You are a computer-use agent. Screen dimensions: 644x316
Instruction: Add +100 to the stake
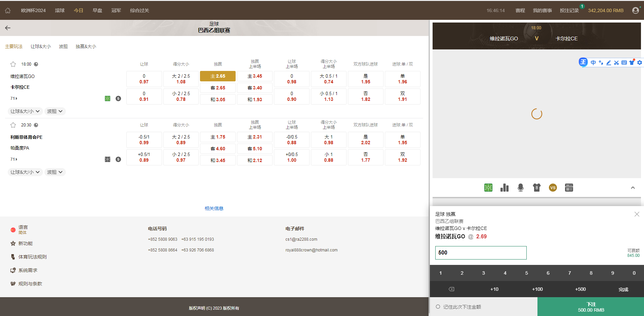[x=537, y=289]
